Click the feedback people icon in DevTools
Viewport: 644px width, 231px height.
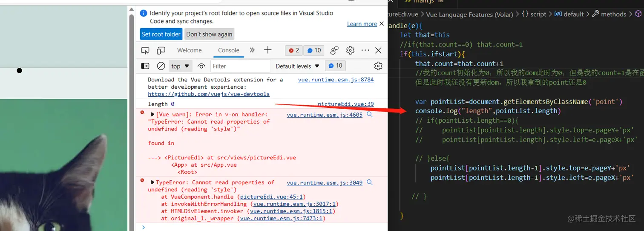tap(334, 50)
